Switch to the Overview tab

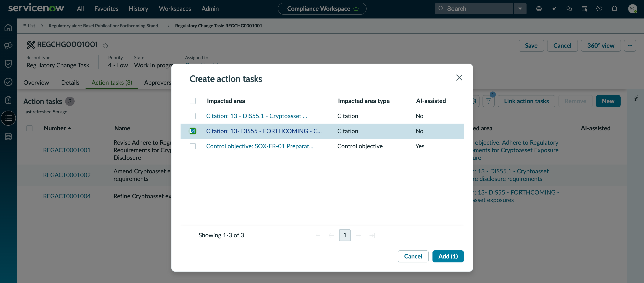tap(36, 82)
